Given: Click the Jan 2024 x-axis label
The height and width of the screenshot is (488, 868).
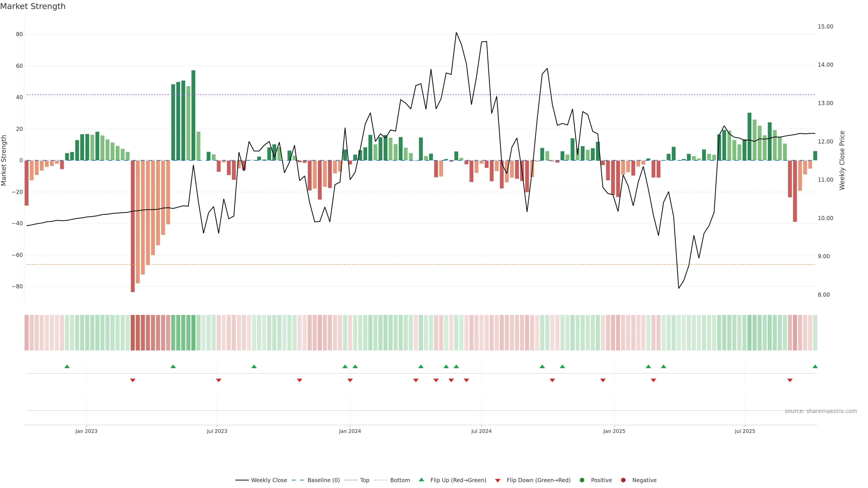Looking at the screenshot, I should tap(350, 431).
